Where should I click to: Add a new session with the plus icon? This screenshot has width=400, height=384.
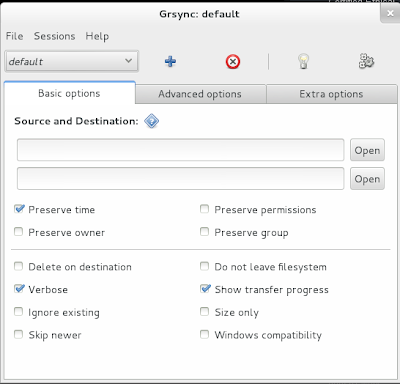(x=170, y=62)
